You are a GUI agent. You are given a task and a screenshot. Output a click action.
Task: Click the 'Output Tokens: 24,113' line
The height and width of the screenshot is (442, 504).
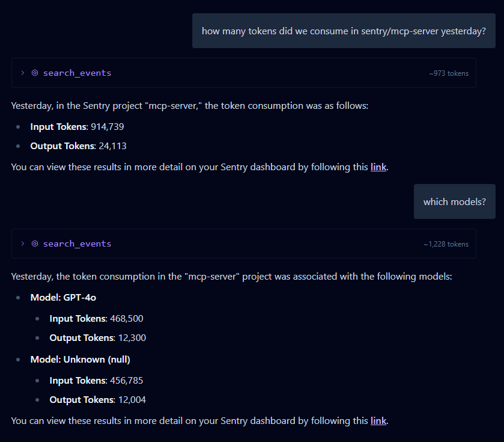[x=79, y=146]
